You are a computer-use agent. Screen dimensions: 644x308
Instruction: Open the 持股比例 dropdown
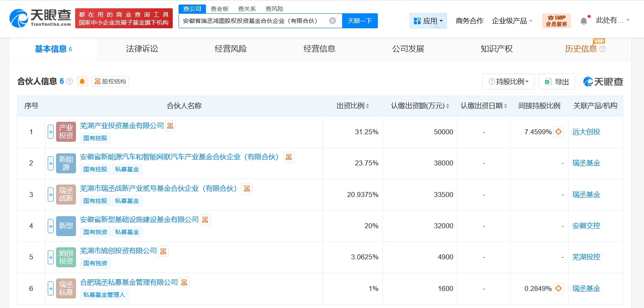coord(508,81)
